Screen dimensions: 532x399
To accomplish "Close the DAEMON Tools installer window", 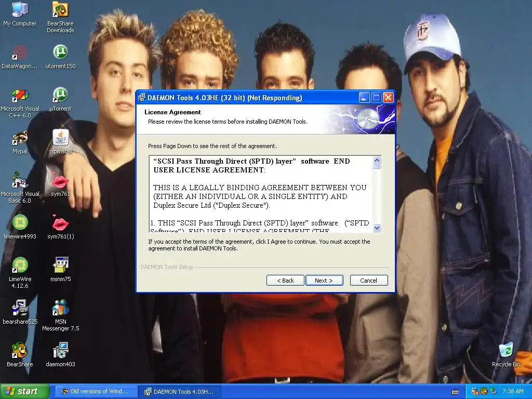I will click(388, 98).
